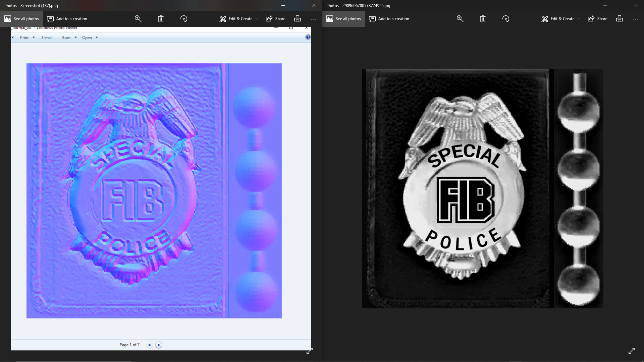Viewport: 644px width, 362px height.
Task: Expand Edit & Create dropdown in left window
Action: tap(238, 19)
